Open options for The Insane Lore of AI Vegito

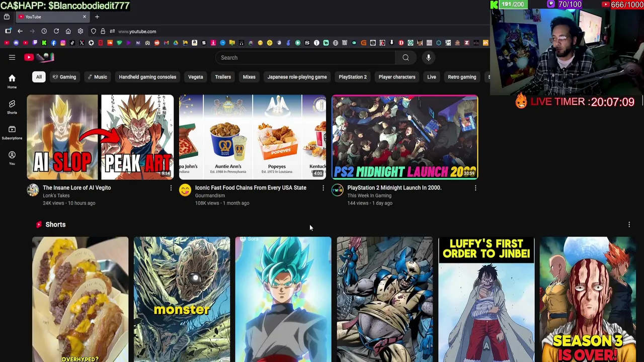[171, 188]
